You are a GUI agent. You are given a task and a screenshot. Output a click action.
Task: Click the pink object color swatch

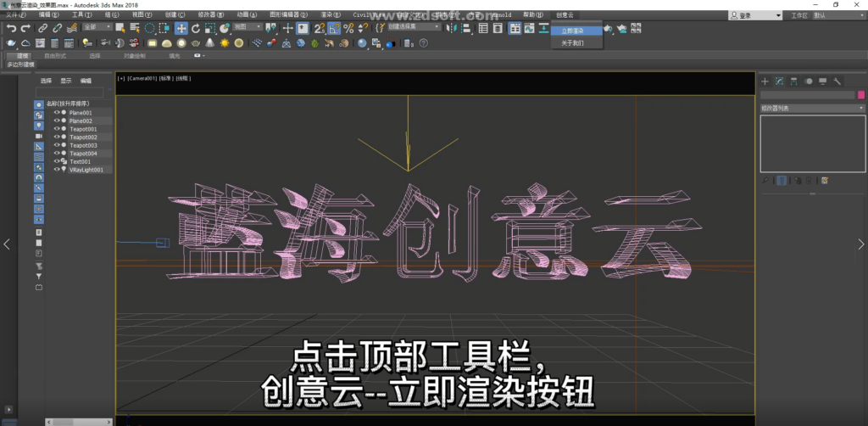pos(861,95)
